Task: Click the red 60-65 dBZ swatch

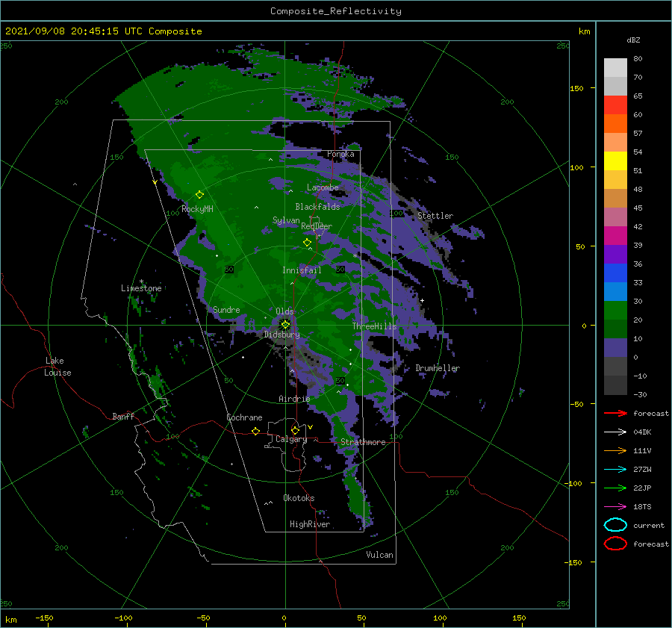Action: 615,105
